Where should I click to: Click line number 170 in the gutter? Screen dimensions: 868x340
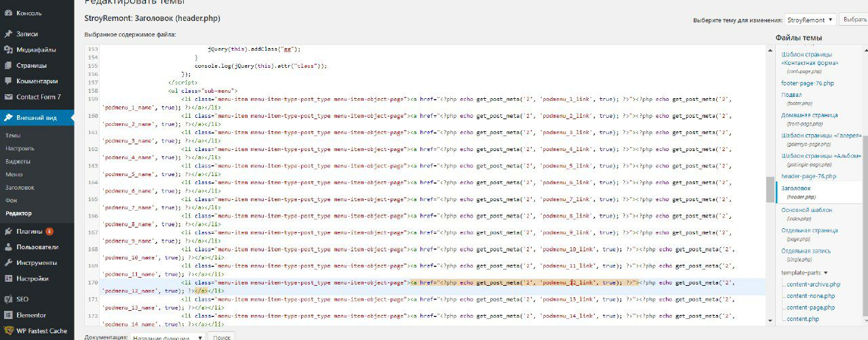click(94, 282)
